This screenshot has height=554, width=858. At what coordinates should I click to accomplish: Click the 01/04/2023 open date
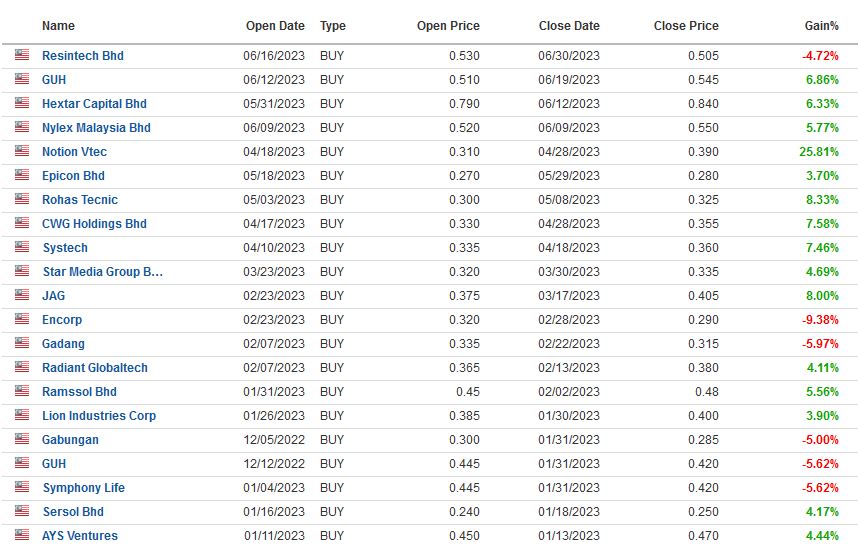click(274, 488)
